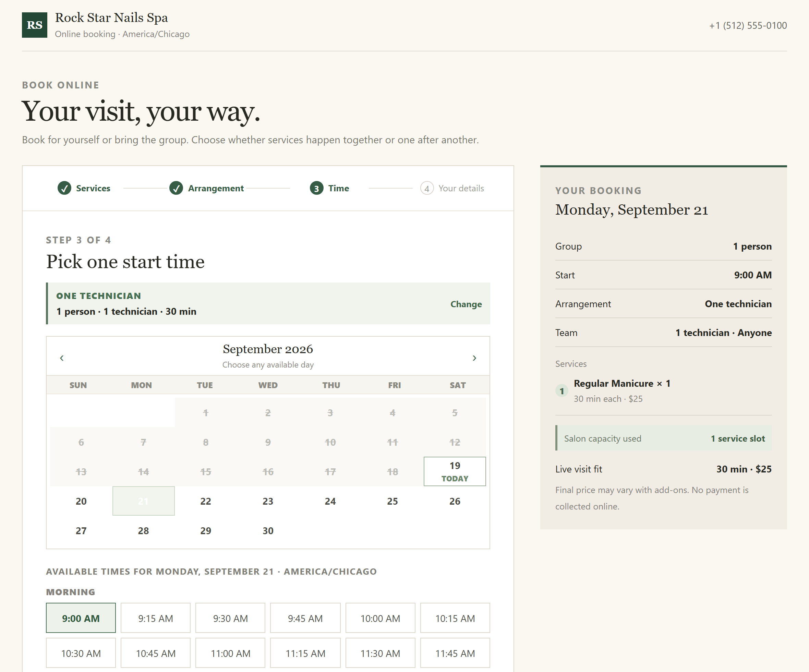This screenshot has width=809, height=672.
Task: Pick Wednesday September 23
Action: [x=268, y=501]
